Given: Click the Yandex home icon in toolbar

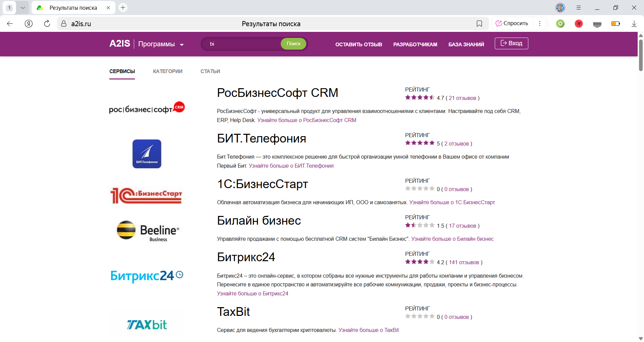Looking at the screenshot, I should click(x=29, y=23).
